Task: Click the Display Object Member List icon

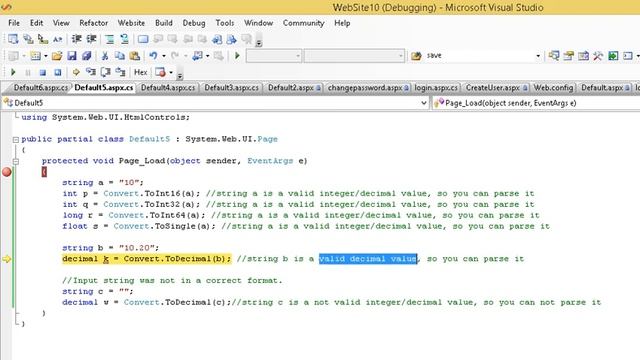Action: (13, 39)
